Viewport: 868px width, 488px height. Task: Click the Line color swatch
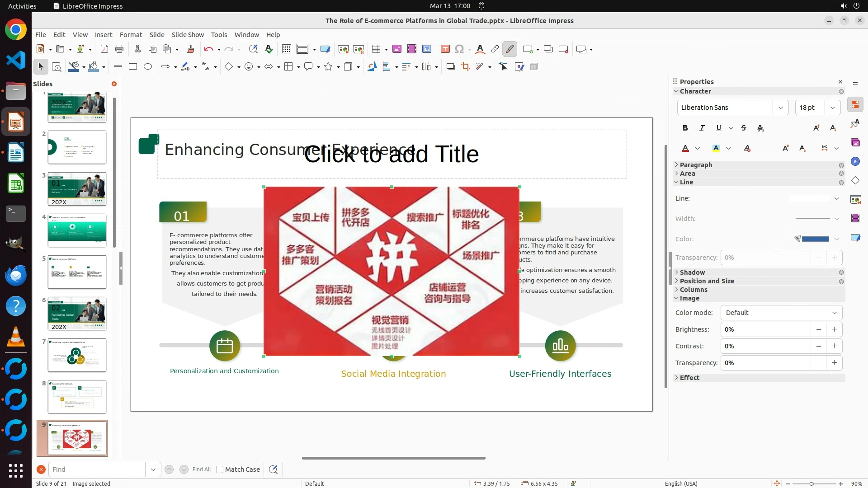tap(815, 239)
